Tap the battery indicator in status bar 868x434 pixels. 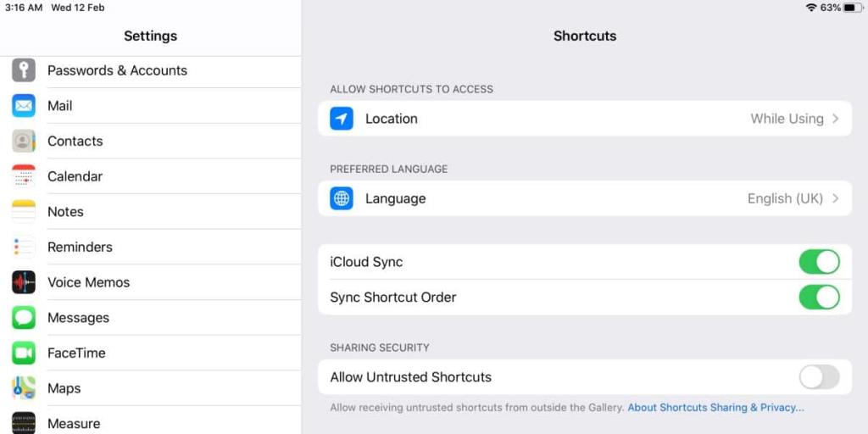(x=852, y=8)
